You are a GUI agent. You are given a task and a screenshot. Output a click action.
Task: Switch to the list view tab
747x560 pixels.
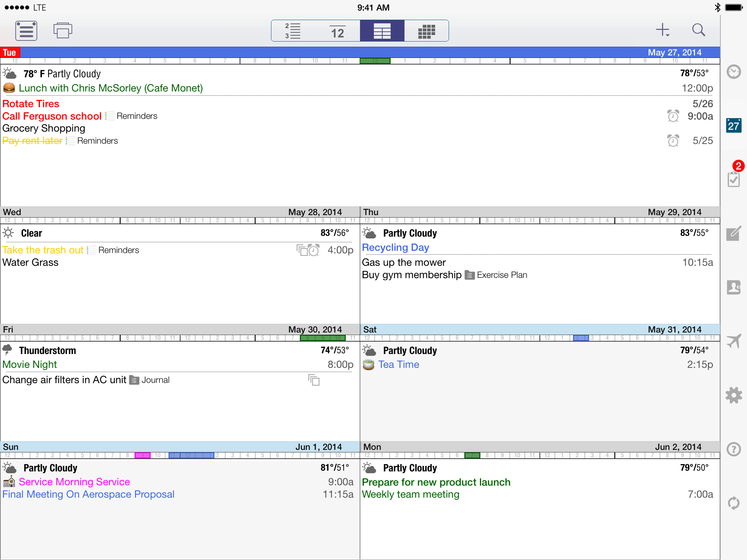[293, 31]
